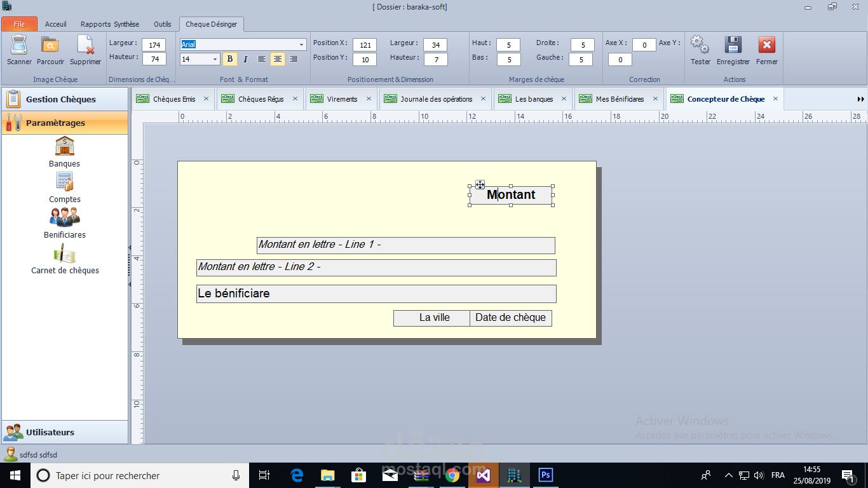The height and width of the screenshot is (488, 868).
Task: Select Le bénificiare field on cheque
Action: click(x=376, y=294)
